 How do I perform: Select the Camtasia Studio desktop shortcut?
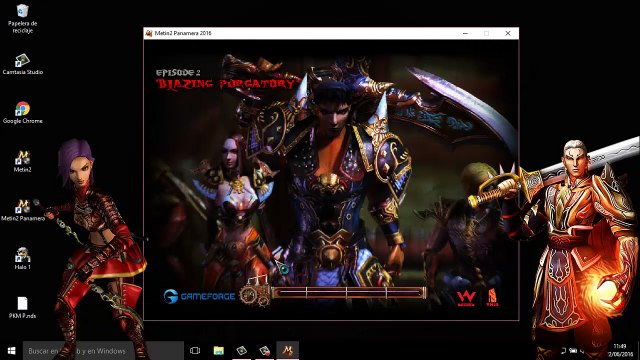[x=22, y=64]
